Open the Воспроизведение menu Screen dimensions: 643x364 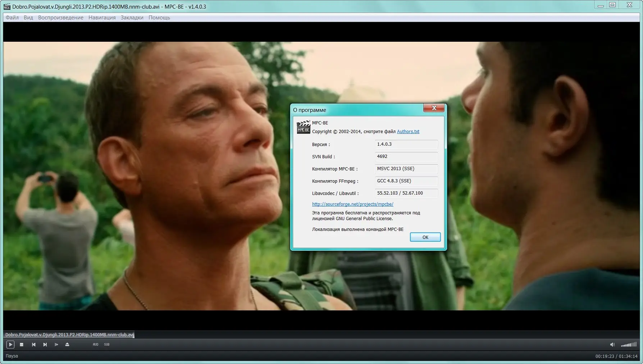pos(61,18)
